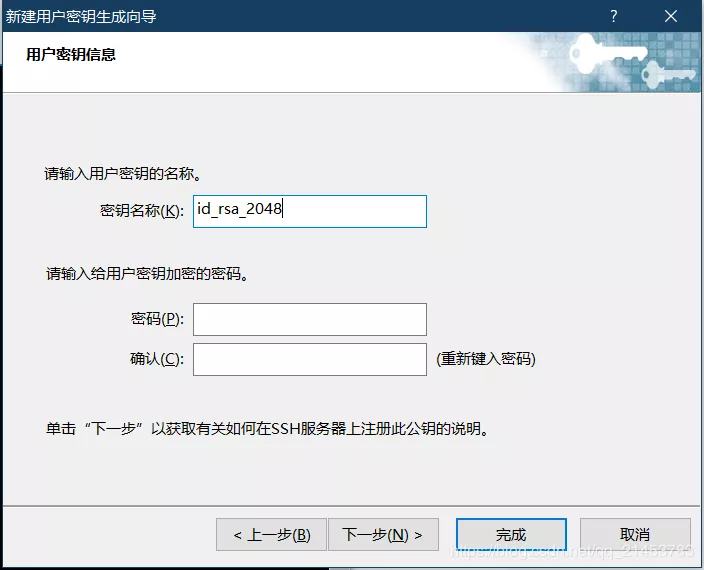Image resolution: width=704 pixels, height=570 pixels.
Task: Click the 密码(P) password input box
Action: pos(310,319)
